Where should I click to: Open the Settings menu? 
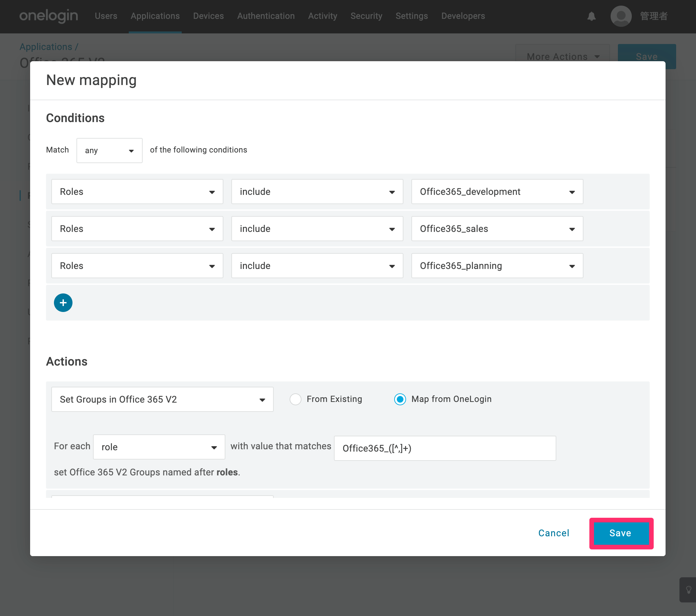coord(412,16)
